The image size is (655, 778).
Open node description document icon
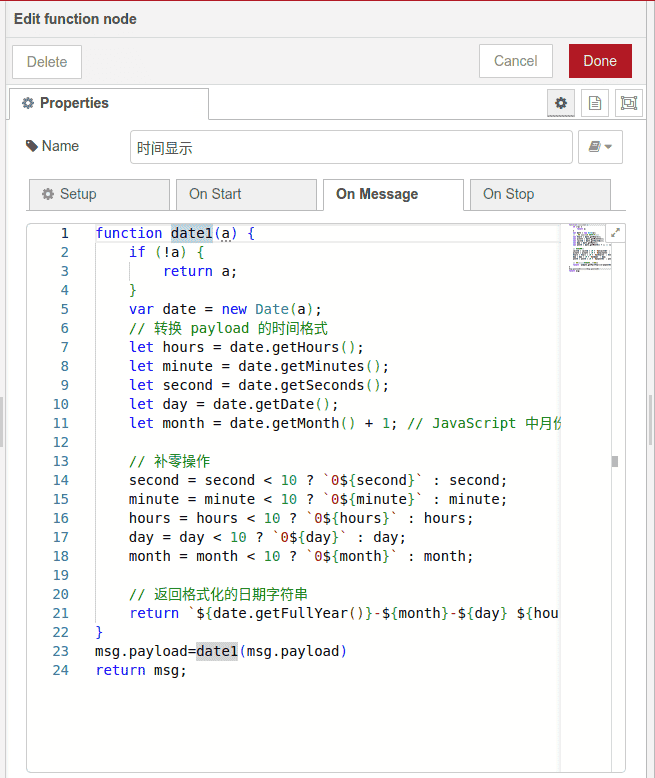pyautogui.click(x=594, y=103)
